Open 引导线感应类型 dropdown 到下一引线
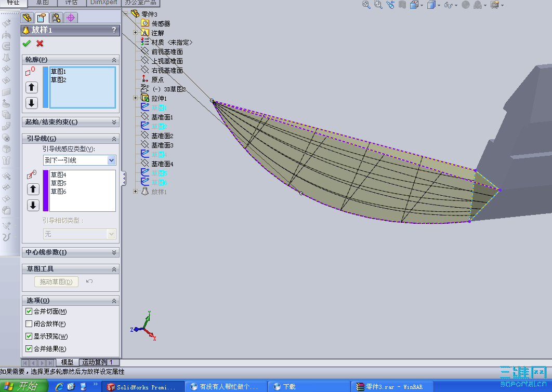The height and width of the screenshot is (392, 552). pyautogui.click(x=111, y=160)
